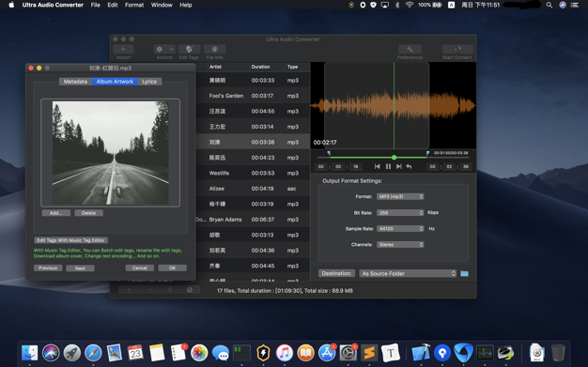Image resolution: width=588 pixels, height=367 pixels.
Task: Open the Format menu in the menu bar
Action: [134, 5]
